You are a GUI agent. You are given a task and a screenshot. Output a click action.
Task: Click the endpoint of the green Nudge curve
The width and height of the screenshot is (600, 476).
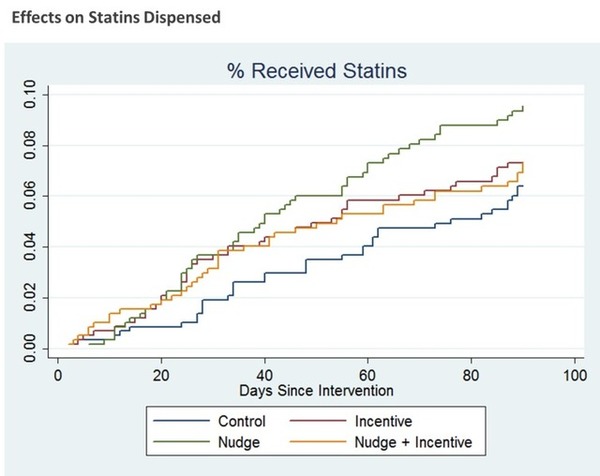click(523, 107)
